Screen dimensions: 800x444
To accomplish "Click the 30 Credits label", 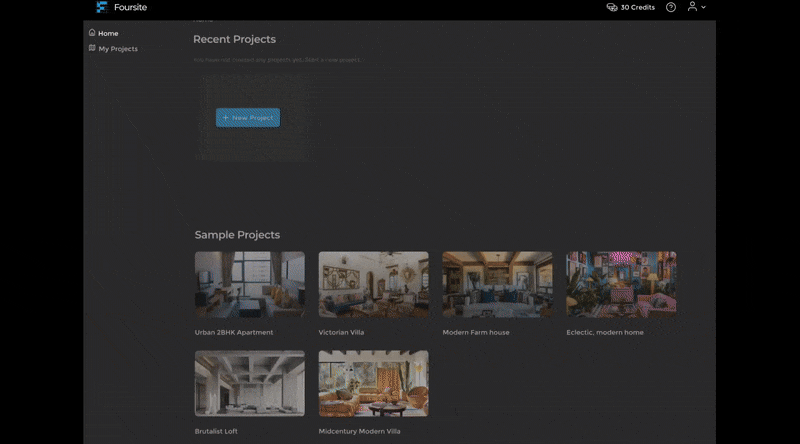I will 638,8.
